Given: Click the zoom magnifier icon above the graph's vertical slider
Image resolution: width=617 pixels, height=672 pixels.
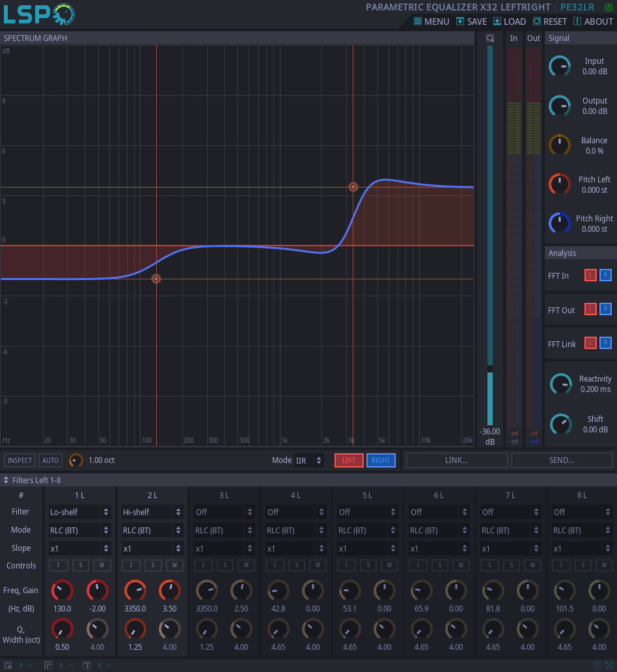Looking at the screenshot, I should coord(490,38).
